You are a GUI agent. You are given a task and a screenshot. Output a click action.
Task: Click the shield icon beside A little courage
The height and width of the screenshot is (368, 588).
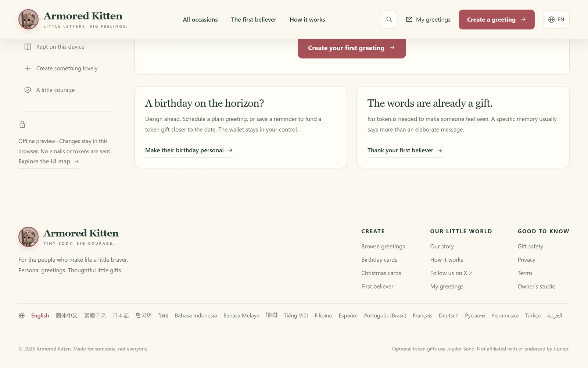(x=28, y=90)
